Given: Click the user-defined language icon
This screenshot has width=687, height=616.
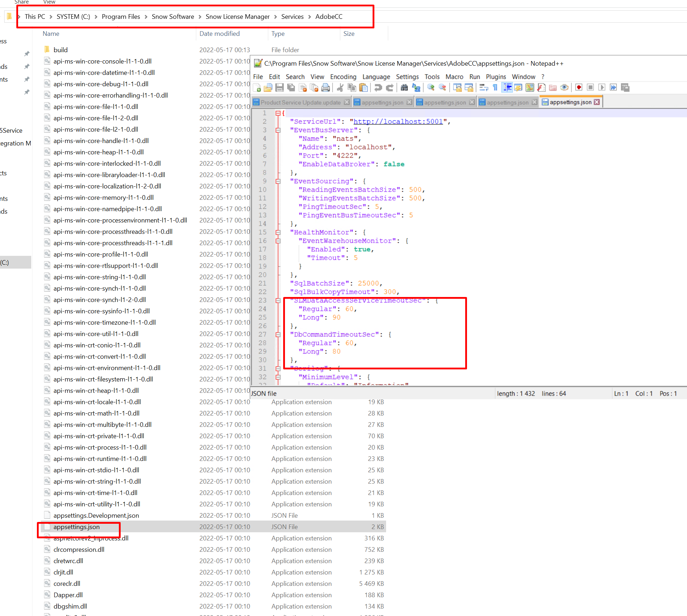Looking at the screenshot, I should 518,88.
